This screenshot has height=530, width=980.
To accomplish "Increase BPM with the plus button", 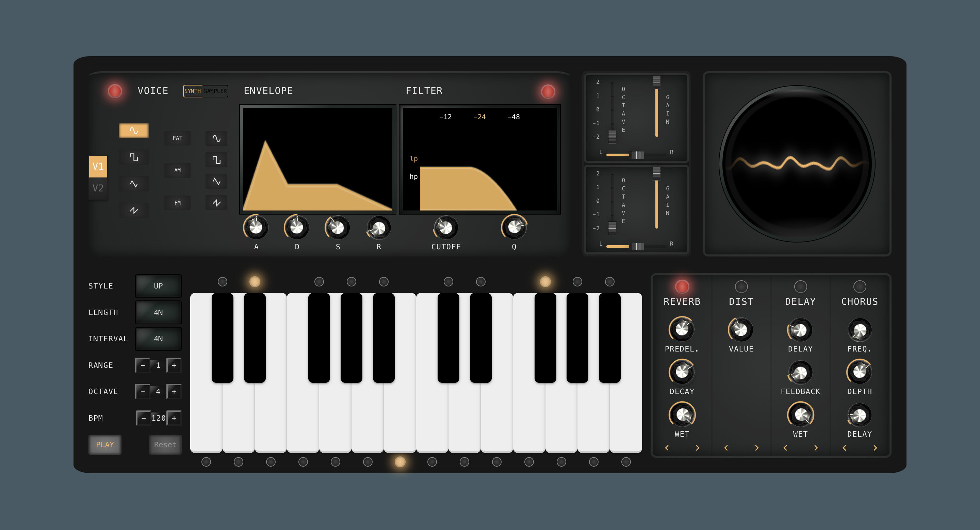I will (x=174, y=418).
